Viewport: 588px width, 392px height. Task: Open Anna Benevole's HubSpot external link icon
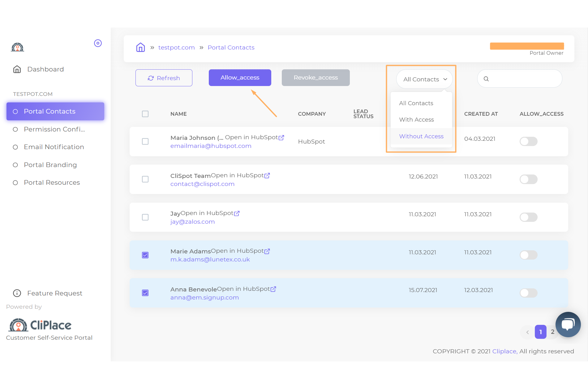[273, 289]
